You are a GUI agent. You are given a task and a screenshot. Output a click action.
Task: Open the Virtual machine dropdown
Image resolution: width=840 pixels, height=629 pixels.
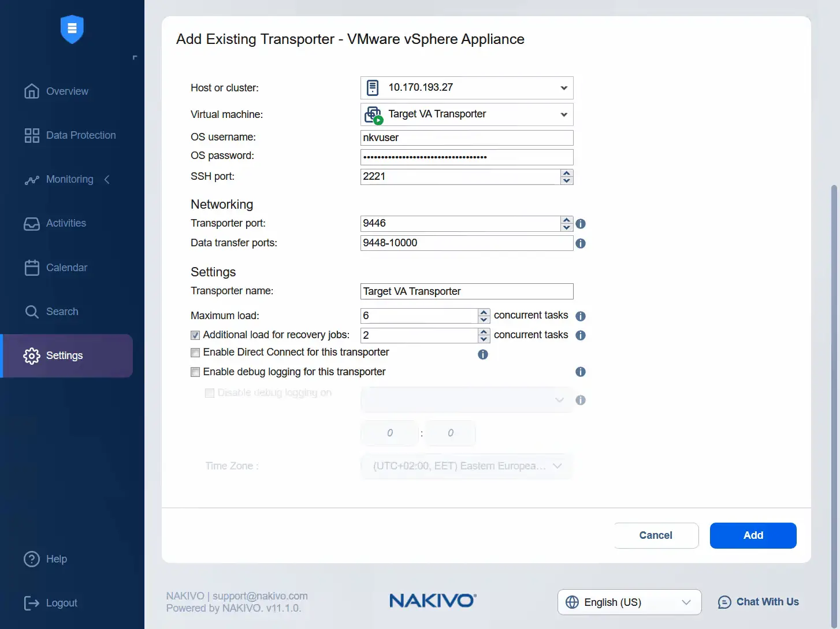point(563,114)
